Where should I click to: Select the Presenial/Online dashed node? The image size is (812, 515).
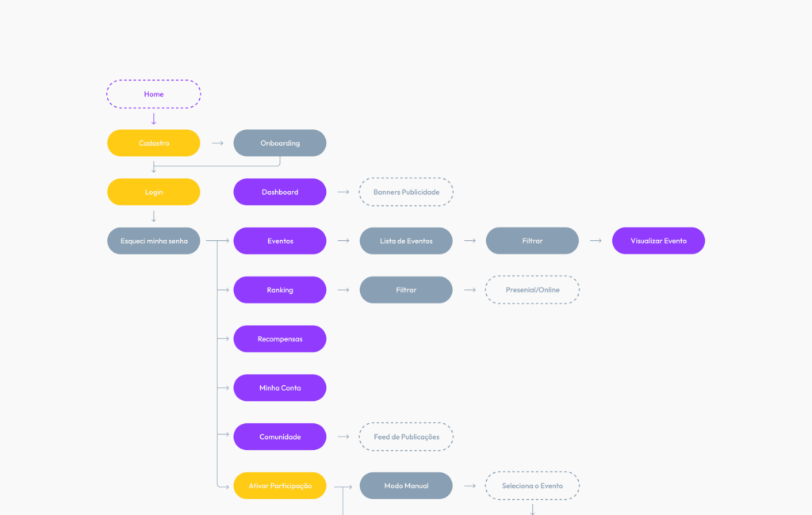click(x=532, y=290)
